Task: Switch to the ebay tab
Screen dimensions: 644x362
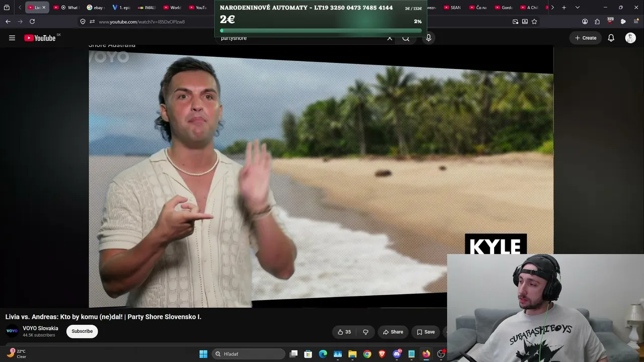Action: [96, 8]
